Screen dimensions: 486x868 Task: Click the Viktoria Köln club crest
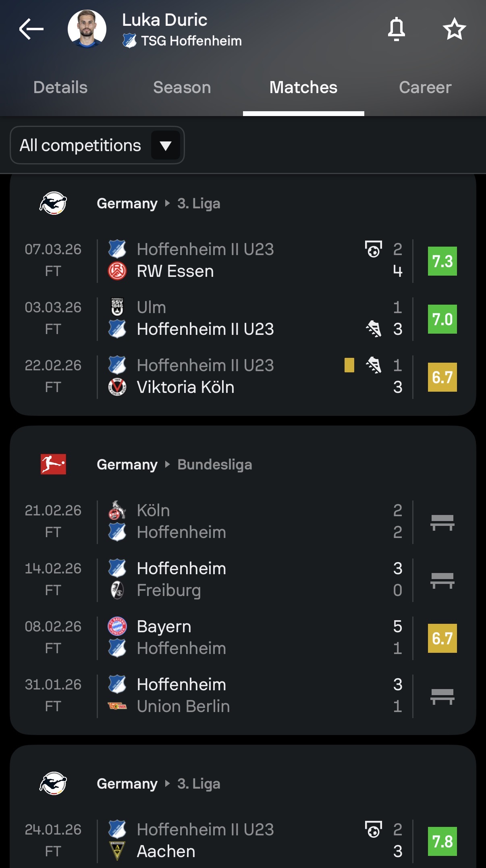[x=117, y=387]
